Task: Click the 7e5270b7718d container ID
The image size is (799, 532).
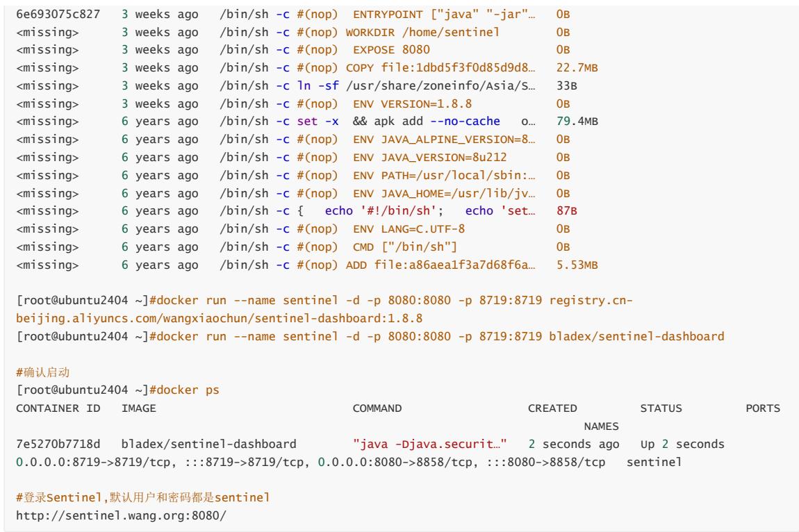Action: pos(58,444)
